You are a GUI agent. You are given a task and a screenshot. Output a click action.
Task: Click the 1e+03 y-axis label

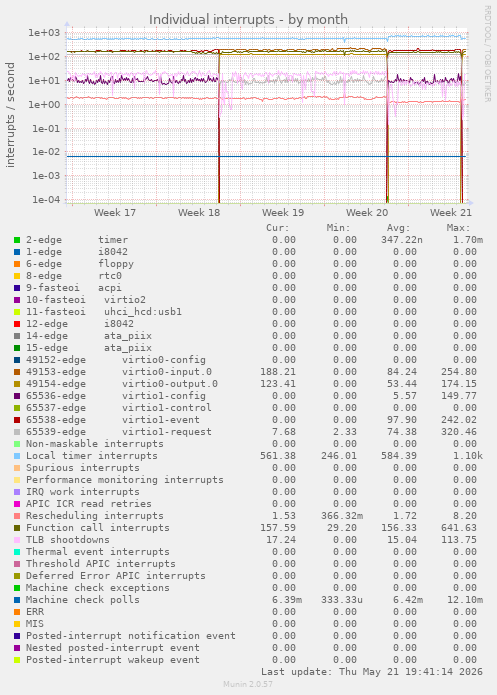(x=44, y=33)
